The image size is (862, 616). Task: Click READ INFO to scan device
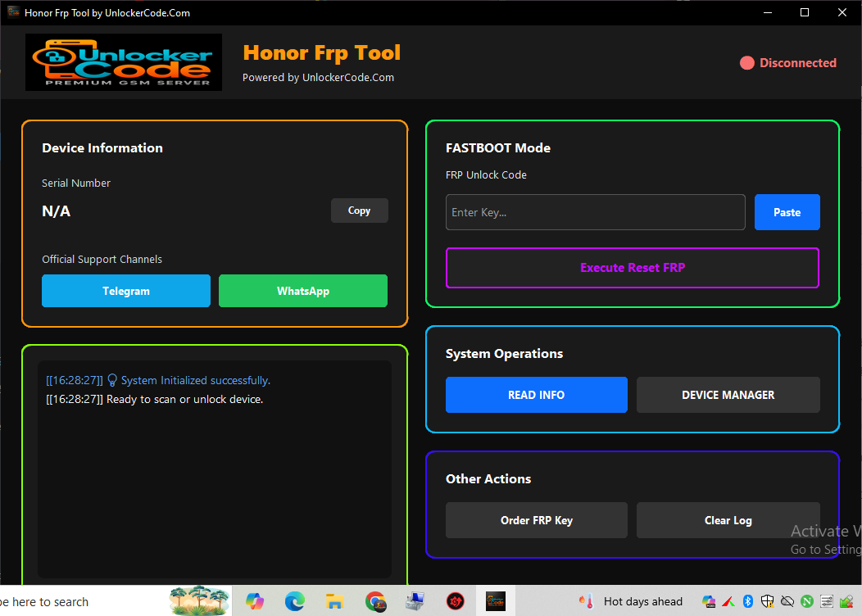(536, 395)
